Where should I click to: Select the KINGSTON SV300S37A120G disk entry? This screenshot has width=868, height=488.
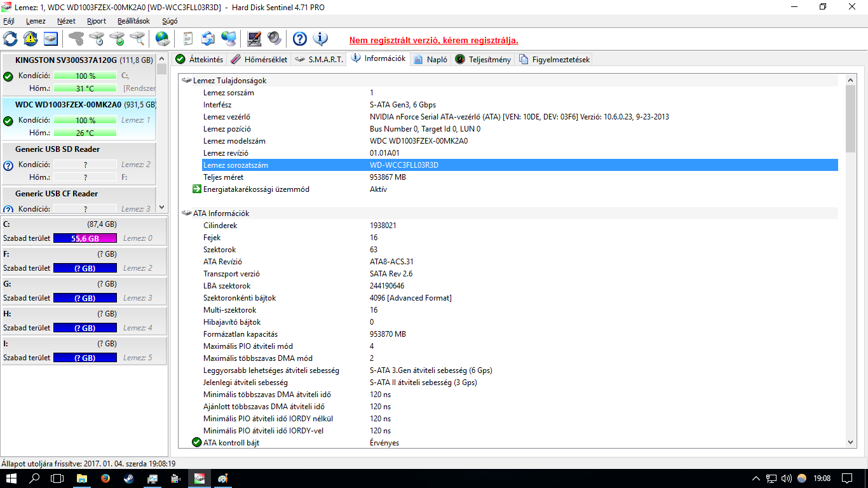click(x=78, y=74)
